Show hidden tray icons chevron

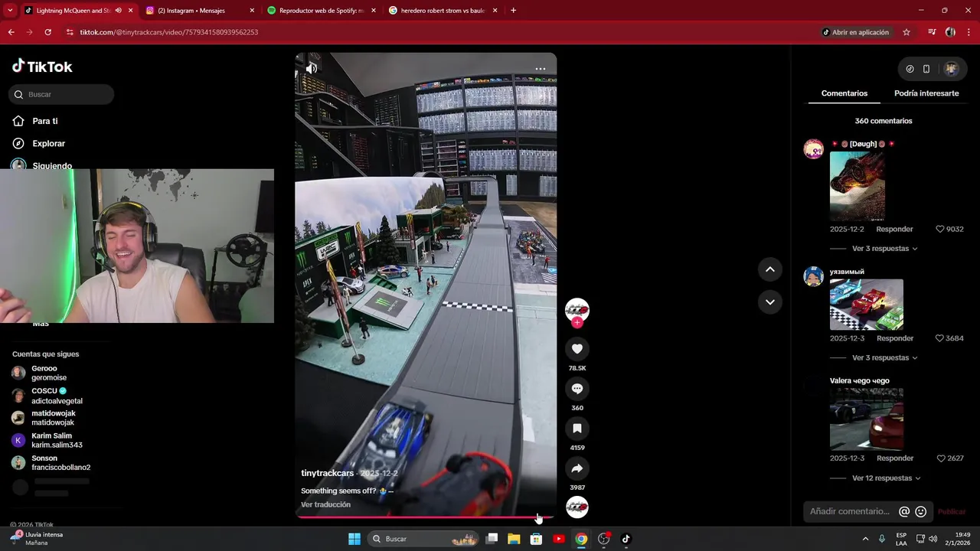865,539
